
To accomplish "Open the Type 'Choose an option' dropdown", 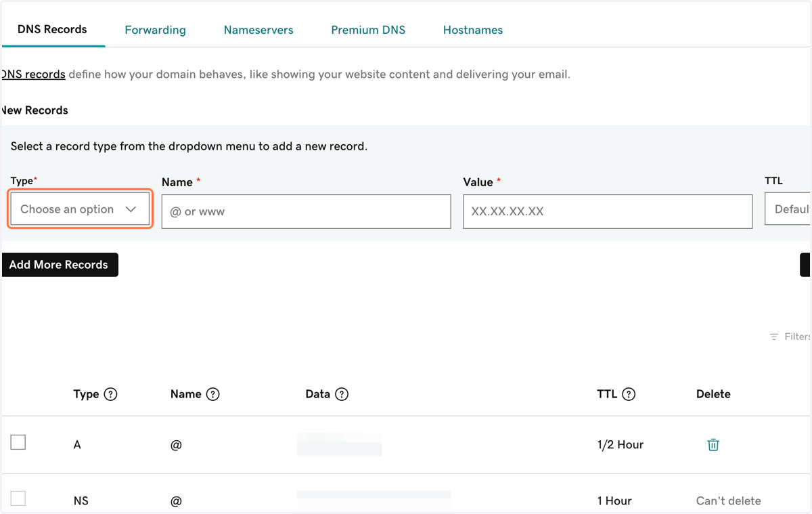I will (80, 209).
